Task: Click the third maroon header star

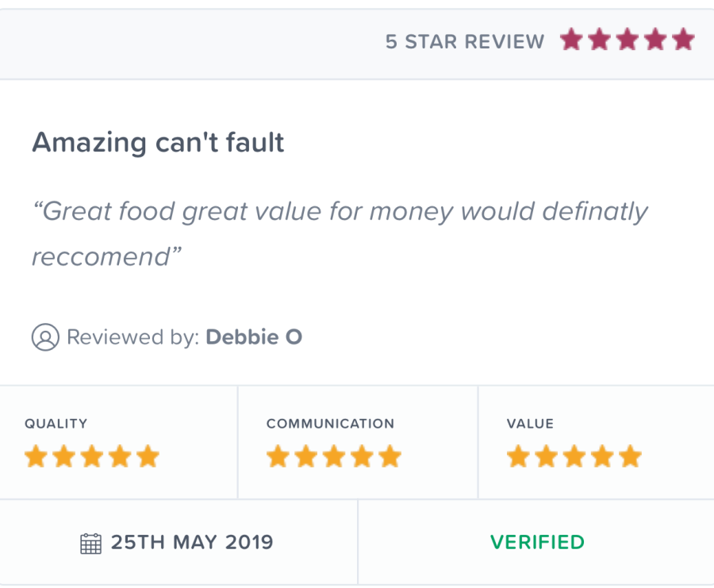Action: tap(628, 40)
